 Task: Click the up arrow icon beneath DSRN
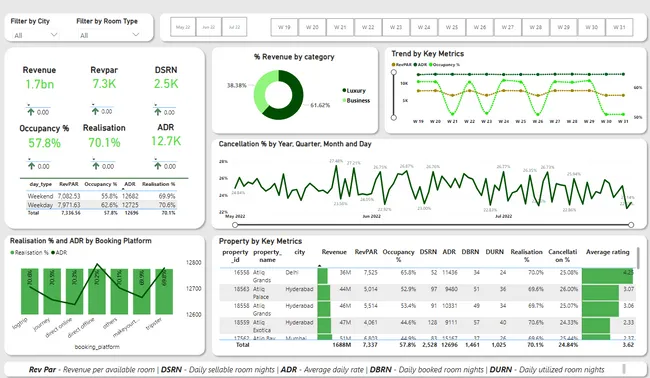(x=158, y=112)
